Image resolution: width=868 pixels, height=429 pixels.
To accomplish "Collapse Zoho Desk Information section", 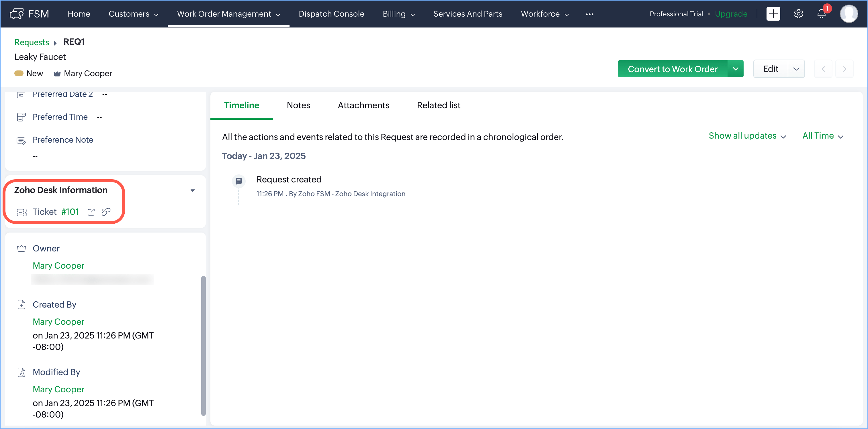I will tap(192, 191).
